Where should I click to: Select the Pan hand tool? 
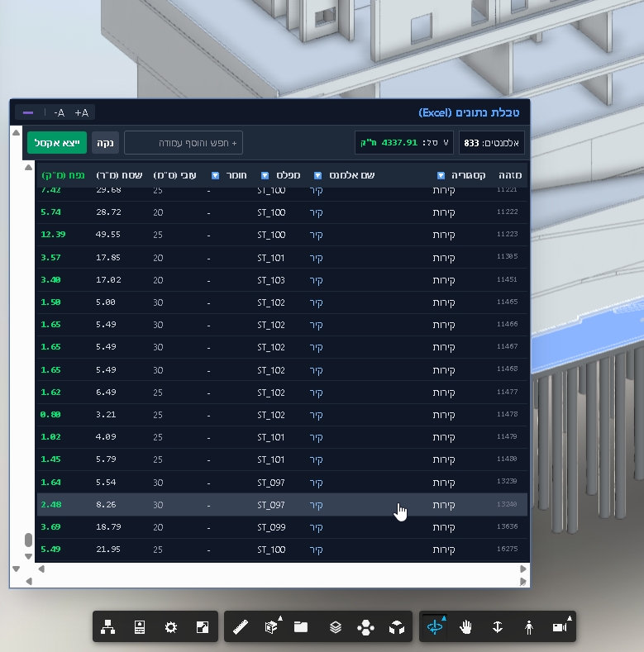466,626
